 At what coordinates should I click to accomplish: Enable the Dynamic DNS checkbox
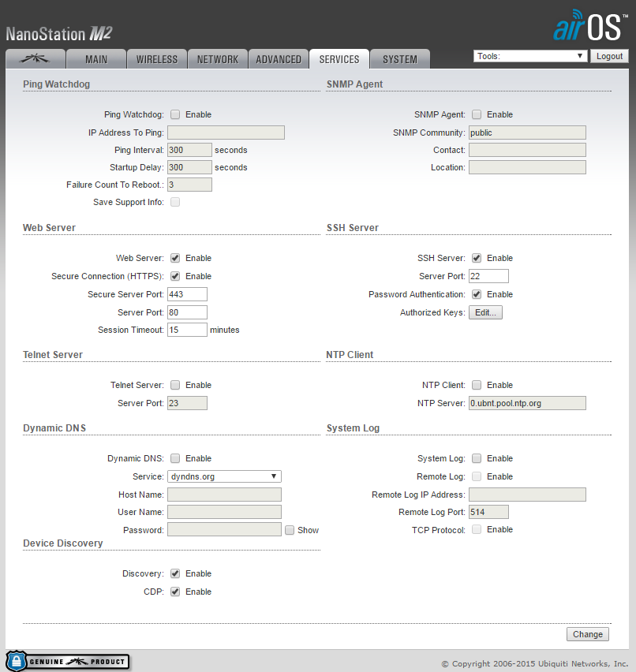click(175, 458)
